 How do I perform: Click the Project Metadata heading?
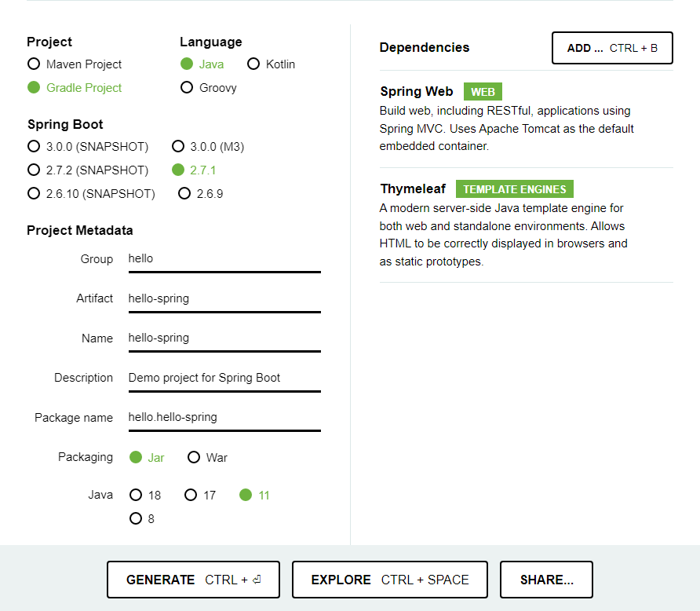pyautogui.click(x=80, y=230)
